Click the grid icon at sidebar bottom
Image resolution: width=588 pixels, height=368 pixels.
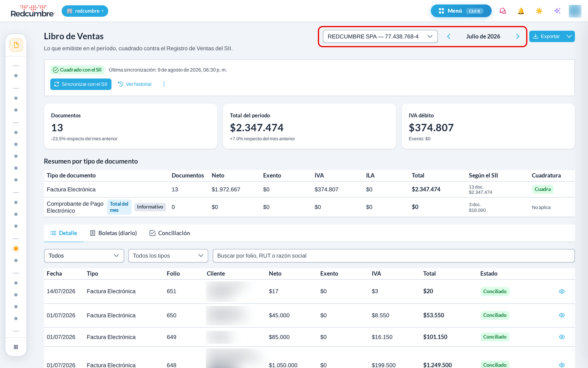pyautogui.click(x=16, y=347)
